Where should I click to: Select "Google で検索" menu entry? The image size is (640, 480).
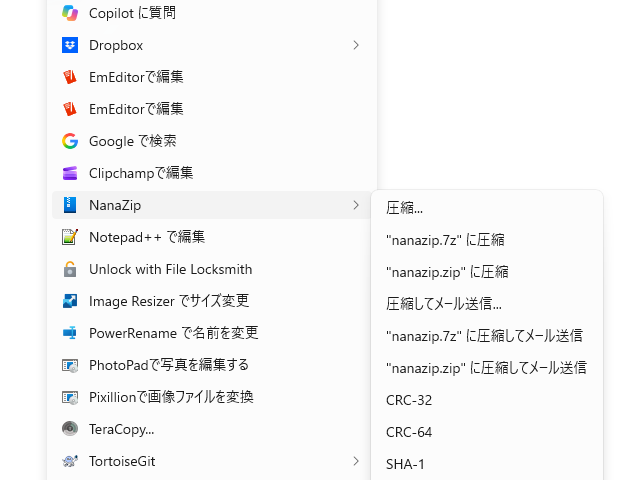pyautogui.click(x=212, y=141)
